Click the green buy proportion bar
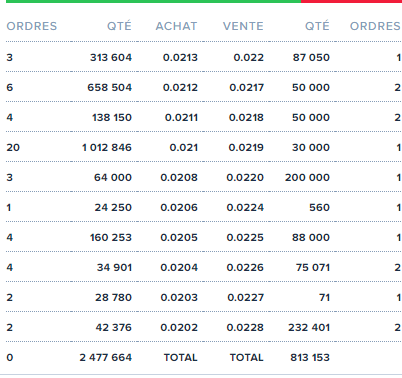 coord(153,1)
